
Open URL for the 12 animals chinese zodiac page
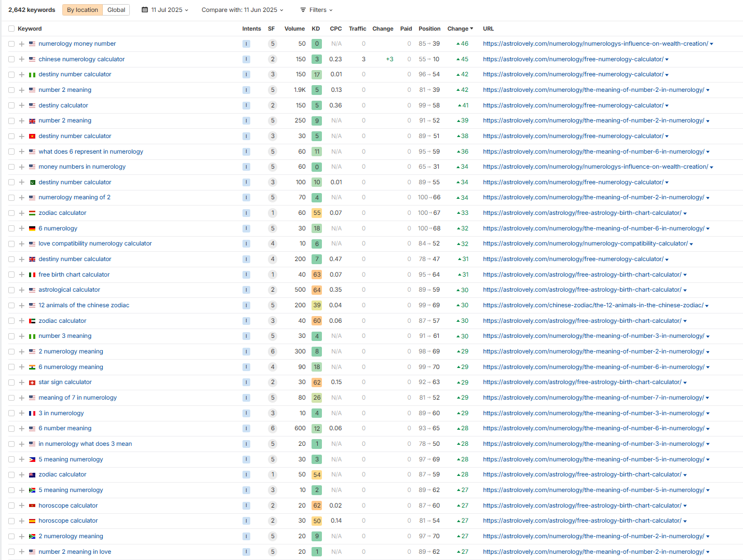pyautogui.click(x=593, y=305)
